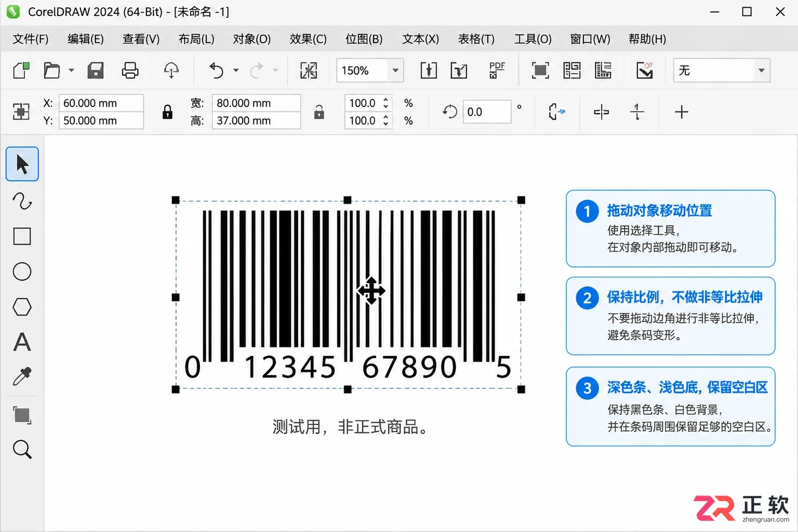
Task: Open the 对象(O) menu
Action: click(x=252, y=39)
